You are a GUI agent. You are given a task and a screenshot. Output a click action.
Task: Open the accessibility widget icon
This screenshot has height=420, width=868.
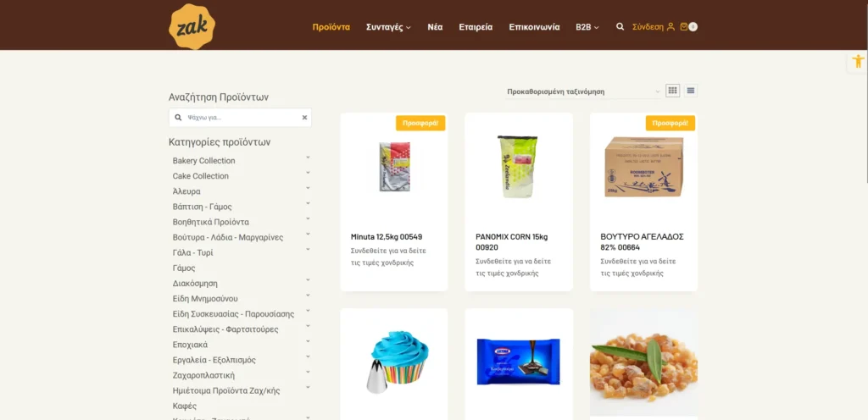pyautogui.click(x=858, y=61)
